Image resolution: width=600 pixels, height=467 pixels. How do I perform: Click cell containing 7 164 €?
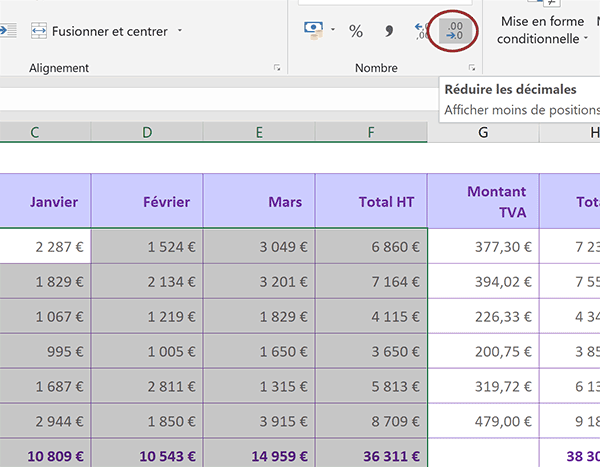click(371, 281)
